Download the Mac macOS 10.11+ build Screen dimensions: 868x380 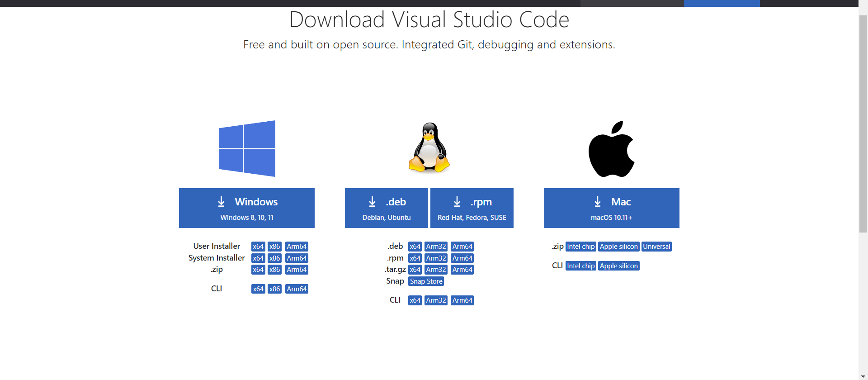click(611, 208)
